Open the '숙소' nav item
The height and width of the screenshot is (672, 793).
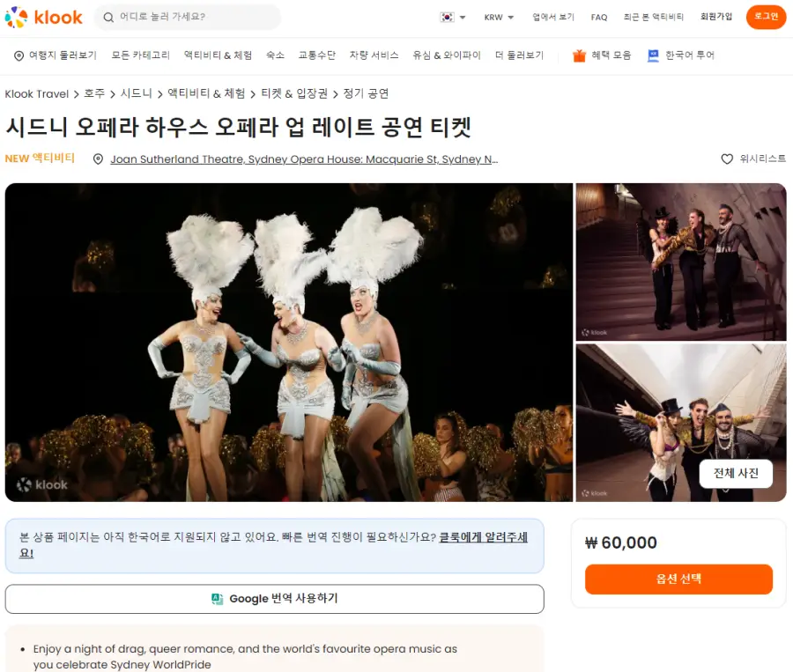275,55
